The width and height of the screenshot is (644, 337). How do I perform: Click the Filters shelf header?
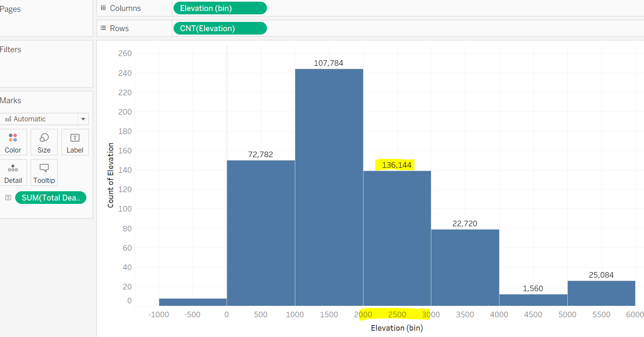tap(11, 49)
